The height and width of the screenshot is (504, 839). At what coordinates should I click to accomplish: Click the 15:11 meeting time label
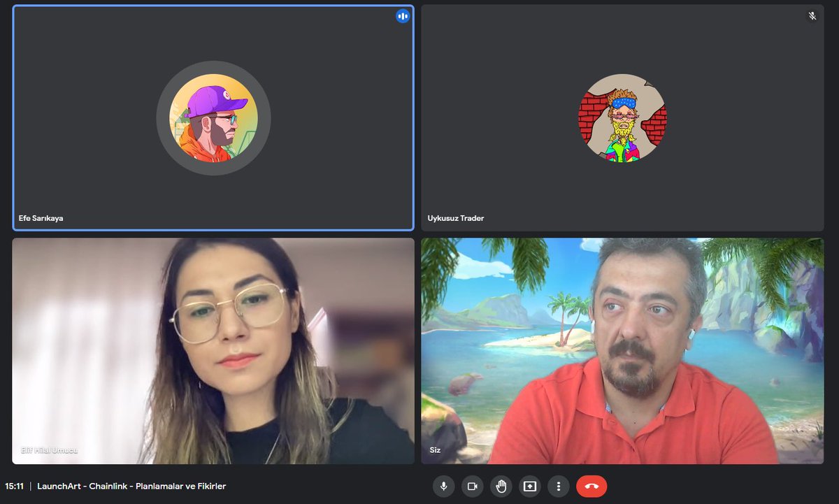click(x=15, y=486)
